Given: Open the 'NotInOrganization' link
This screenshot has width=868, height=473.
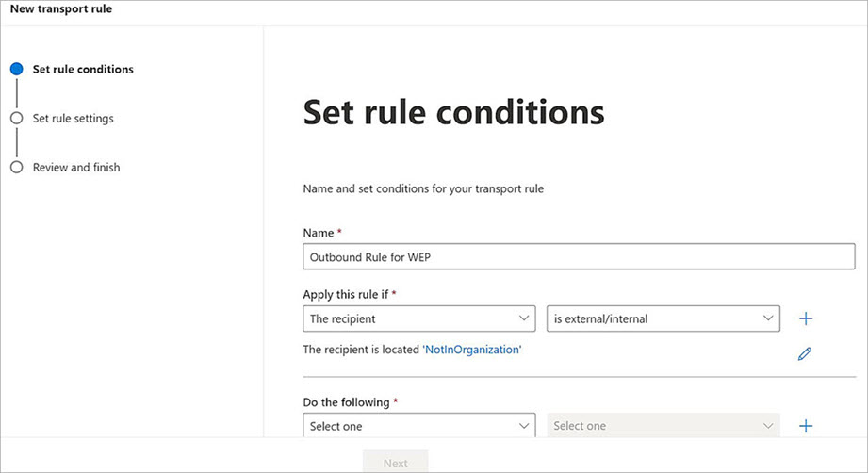Looking at the screenshot, I should point(471,350).
